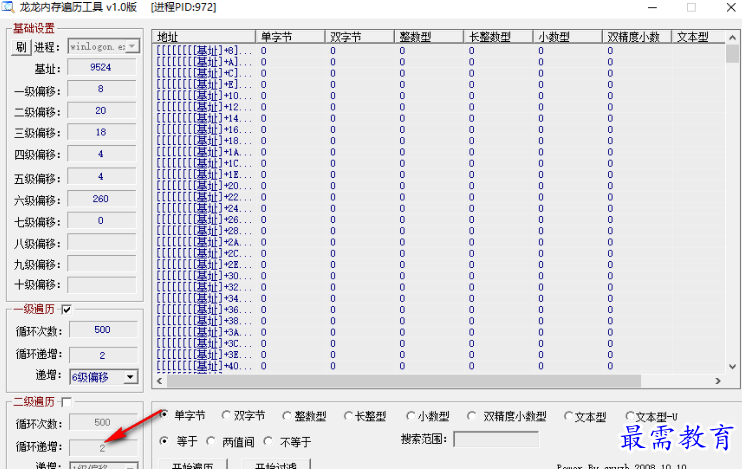742x469 pixels.
Task: Click the 三级偏移 input field
Action: click(101, 133)
